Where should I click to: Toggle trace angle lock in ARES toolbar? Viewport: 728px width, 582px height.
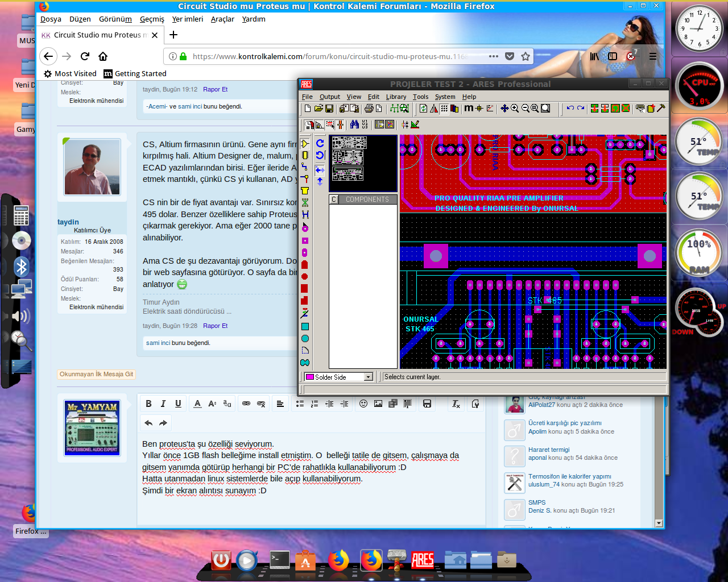point(319,124)
